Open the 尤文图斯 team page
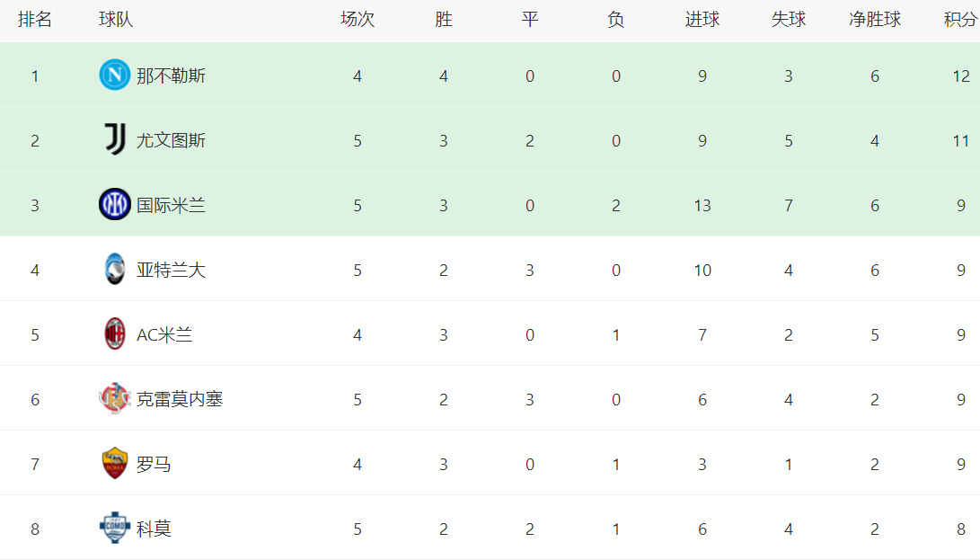Viewport: 980px width, 560px height. tap(171, 140)
